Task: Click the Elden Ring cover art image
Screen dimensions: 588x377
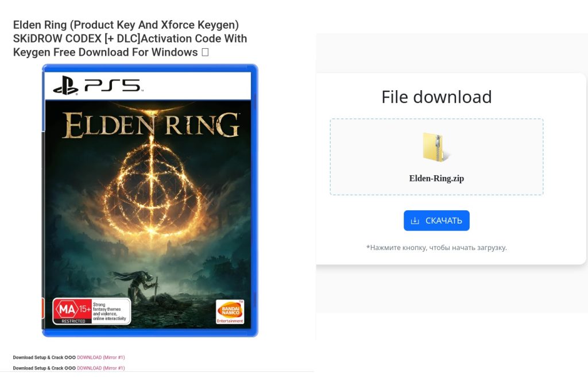Action: click(150, 201)
